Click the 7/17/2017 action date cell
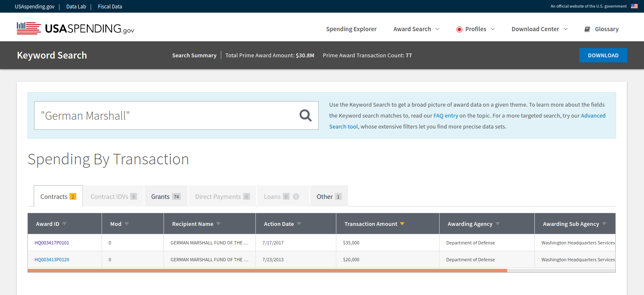 (x=296, y=243)
